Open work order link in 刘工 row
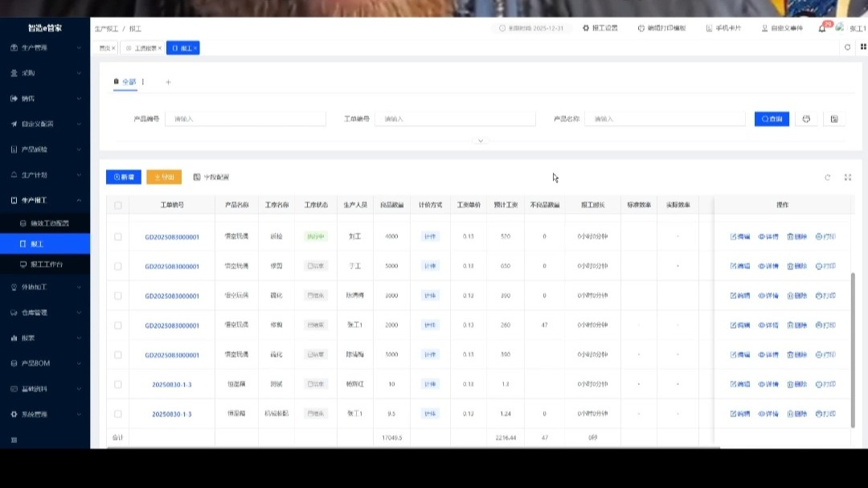This screenshot has width=868, height=488. click(172, 237)
